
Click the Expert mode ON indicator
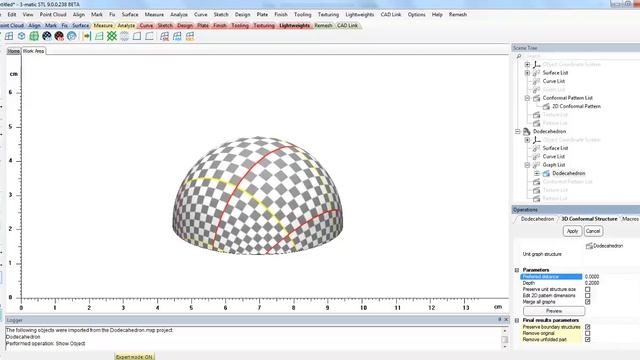(134, 357)
